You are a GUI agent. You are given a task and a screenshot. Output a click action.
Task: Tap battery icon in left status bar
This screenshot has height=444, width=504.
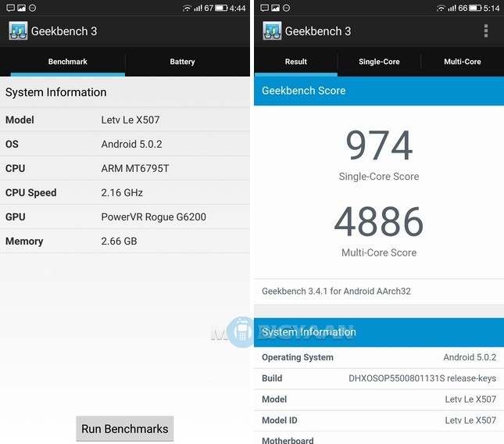(x=221, y=8)
